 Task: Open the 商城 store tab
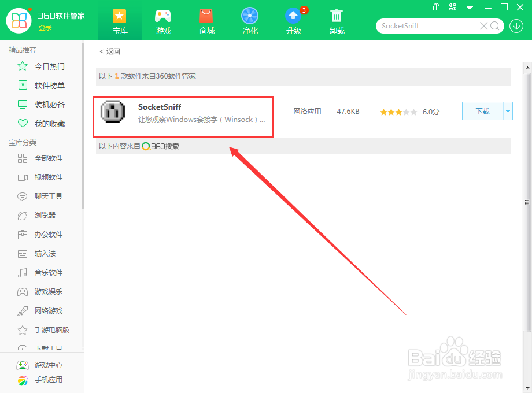point(206,22)
